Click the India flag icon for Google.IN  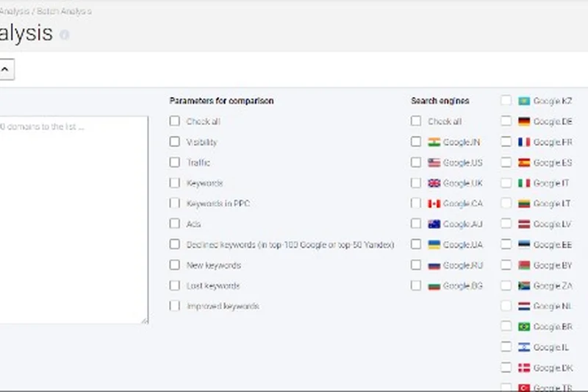pyautogui.click(x=434, y=142)
